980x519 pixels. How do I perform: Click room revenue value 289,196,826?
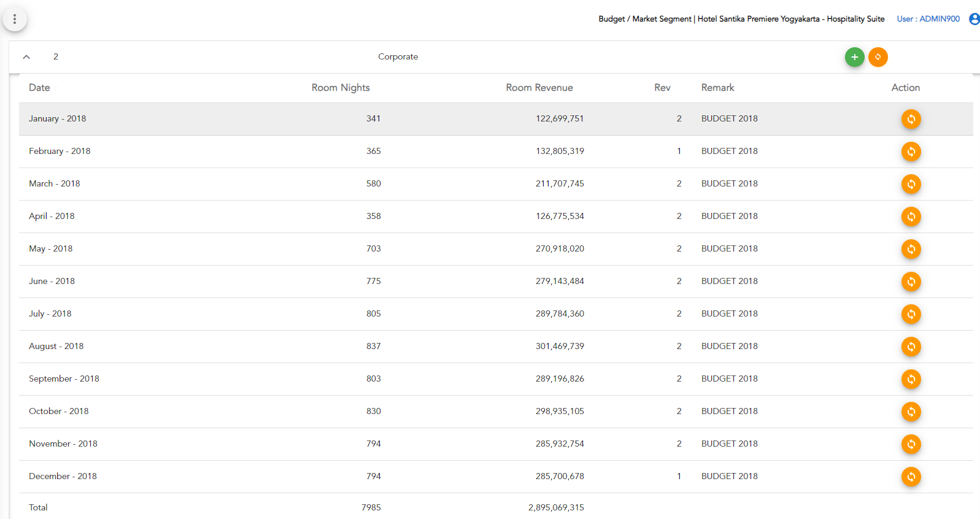(560, 379)
